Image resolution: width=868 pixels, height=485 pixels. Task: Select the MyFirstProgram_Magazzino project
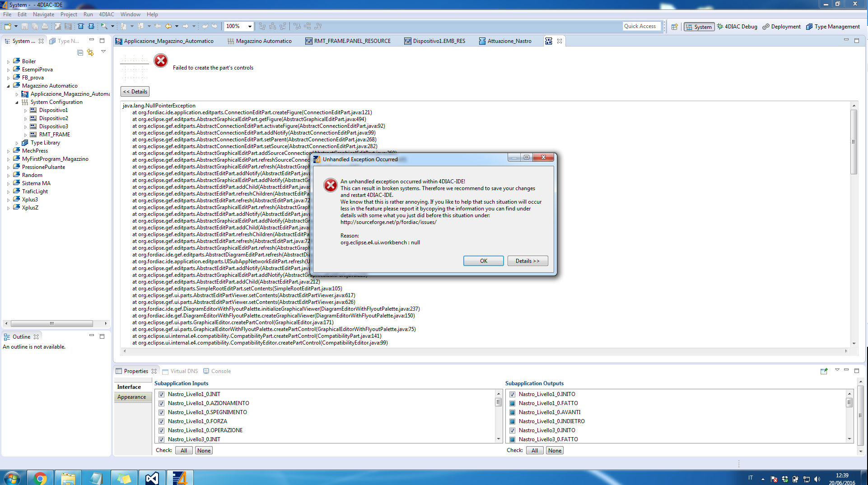[x=55, y=159]
